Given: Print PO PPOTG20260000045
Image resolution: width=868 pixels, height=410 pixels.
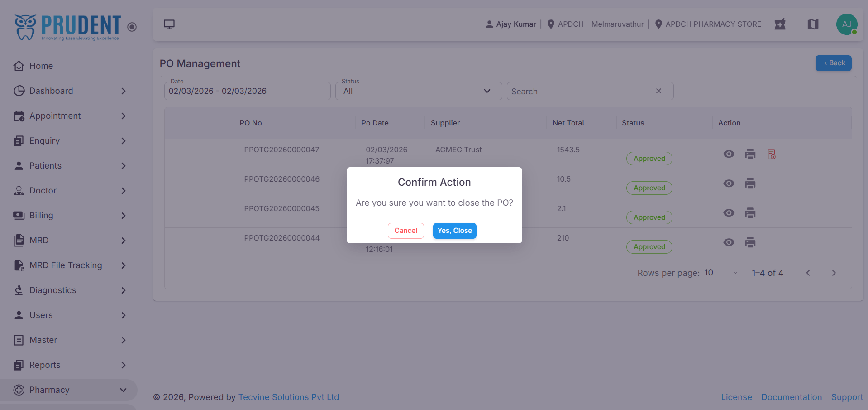Looking at the screenshot, I should (x=750, y=213).
